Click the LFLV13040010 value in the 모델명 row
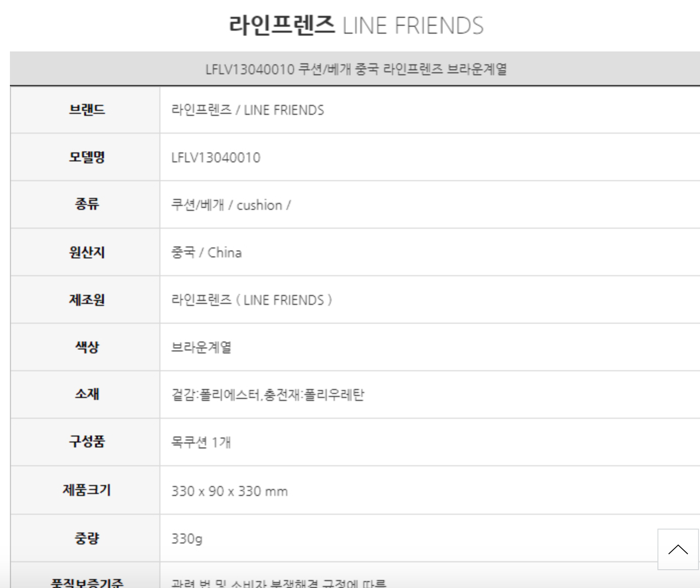The image size is (700, 588). coord(216,157)
